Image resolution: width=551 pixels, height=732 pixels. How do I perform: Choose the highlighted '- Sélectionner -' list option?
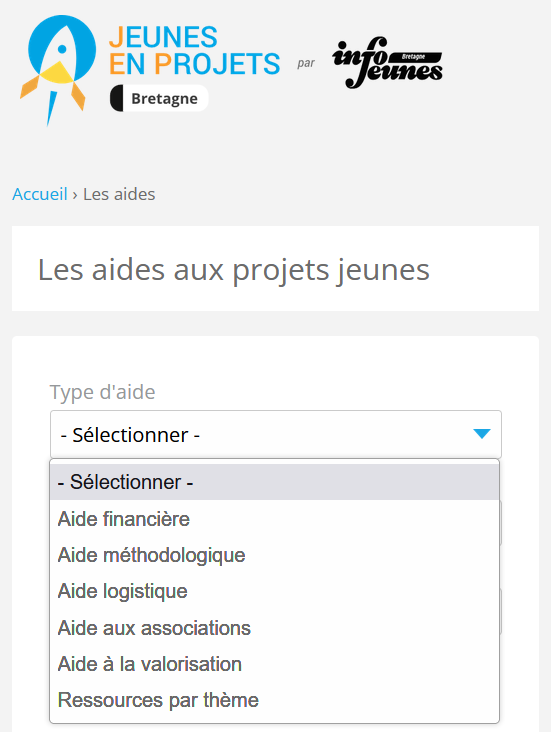[275, 482]
